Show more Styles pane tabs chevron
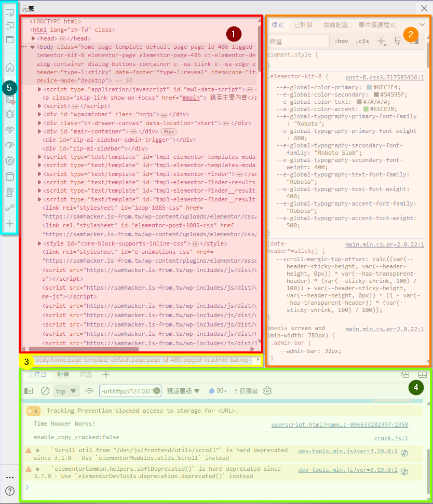Screen dimensions: 433x504 point(422,25)
